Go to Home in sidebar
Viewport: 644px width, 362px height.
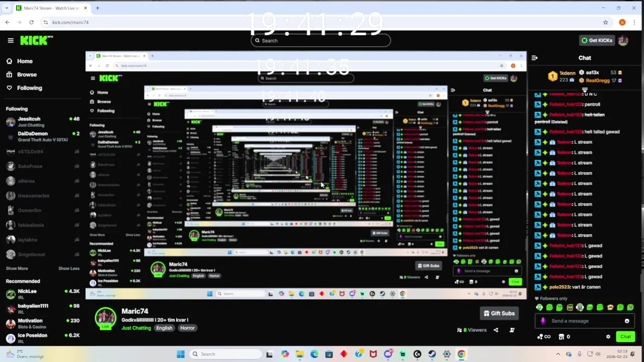pos(20,61)
